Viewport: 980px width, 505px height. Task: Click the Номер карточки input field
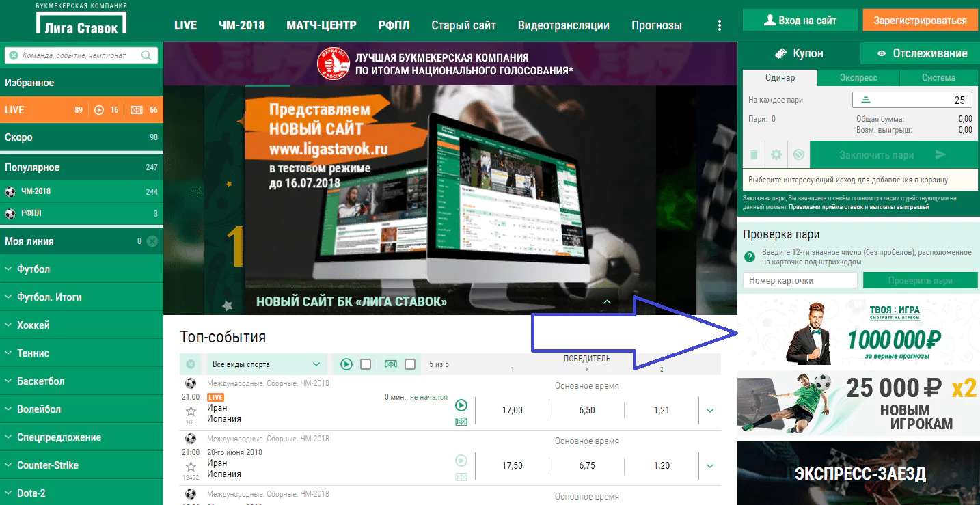[800, 280]
